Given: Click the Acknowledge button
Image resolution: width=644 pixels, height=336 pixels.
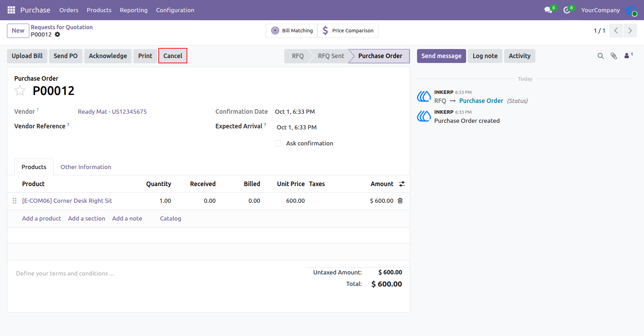Looking at the screenshot, I should [x=108, y=56].
